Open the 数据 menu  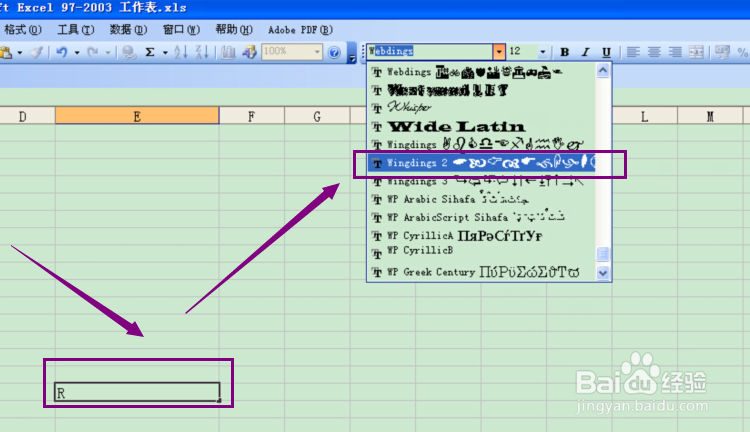pyautogui.click(x=128, y=30)
